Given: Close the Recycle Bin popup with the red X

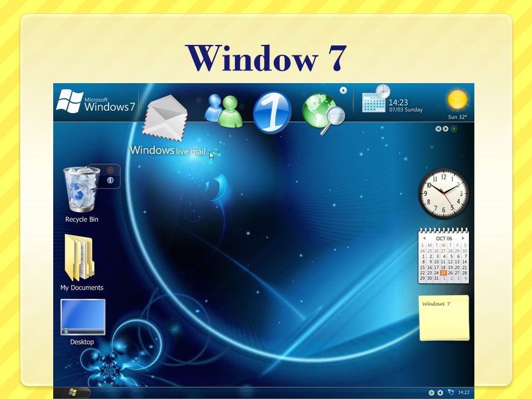Looking at the screenshot, I should 110,170.
